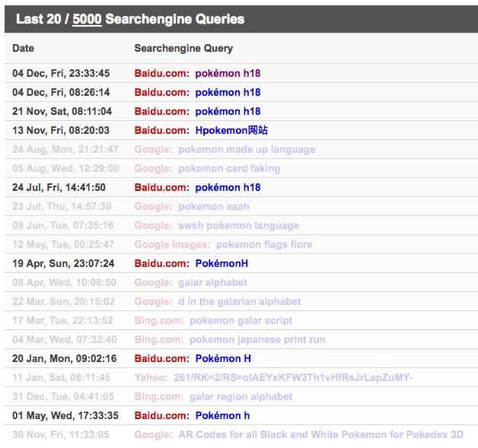
Task: Select the 'Searchengine Query' column header
Action: [183, 48]
